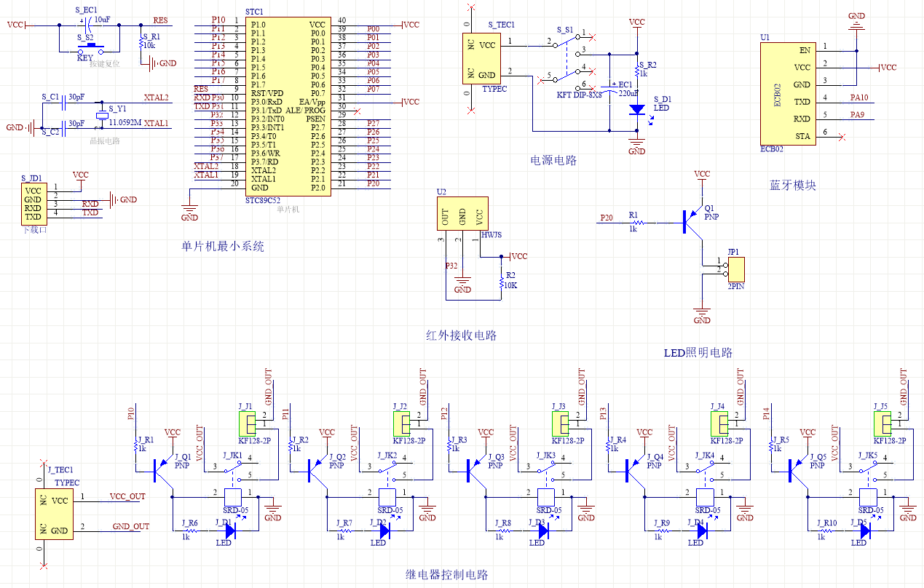This screenshot has width=924, height=588.
Task: Click the LED照明电路 section title
Action: pos(698,352)
